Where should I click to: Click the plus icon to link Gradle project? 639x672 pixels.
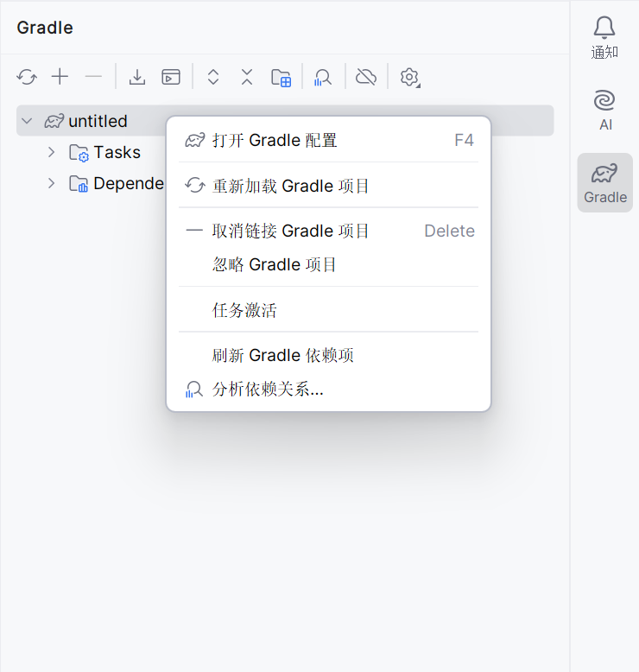click(60, 77)
